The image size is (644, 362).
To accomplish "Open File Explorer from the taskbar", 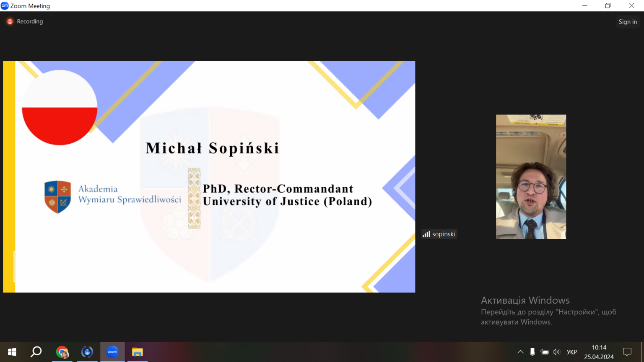I will [138, 352].
